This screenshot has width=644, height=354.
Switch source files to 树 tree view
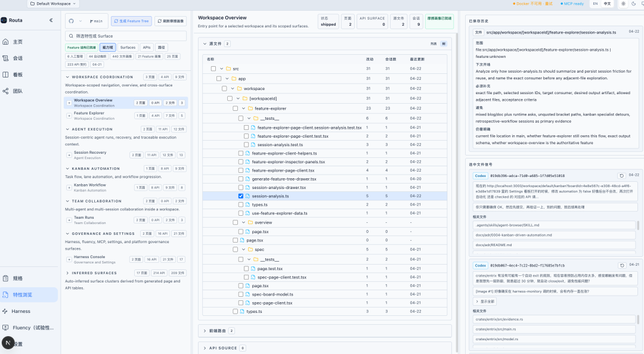coord(444,44)
